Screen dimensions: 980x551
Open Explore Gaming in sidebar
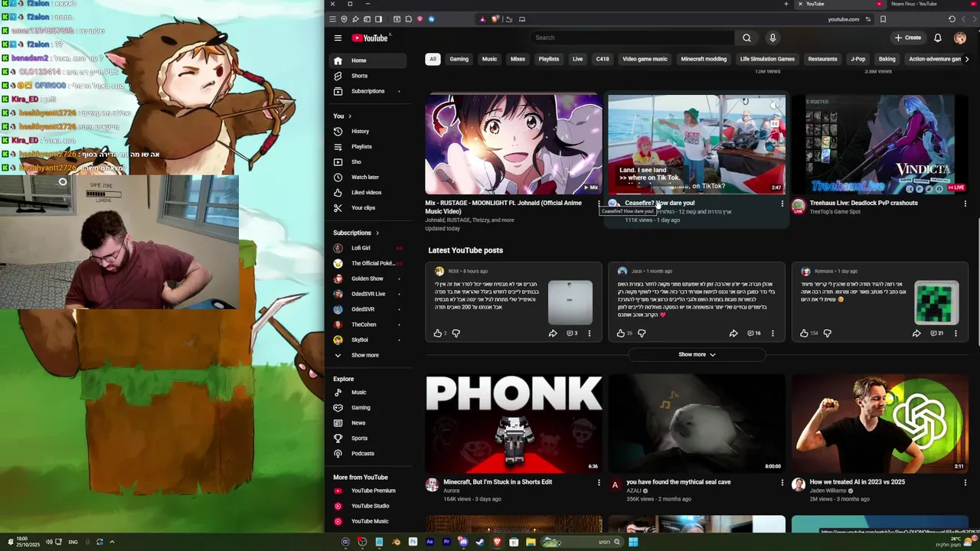point(368,408)
